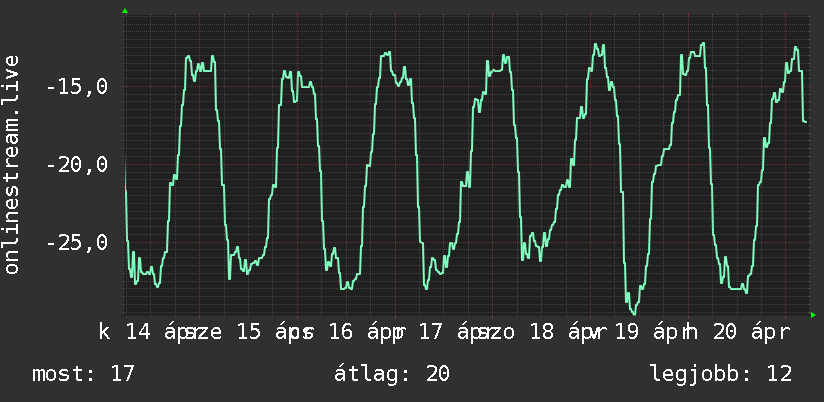Screen dimensions: 824x402
Task: Click the -15,0 Y-axis label
Action: (77, 86)
